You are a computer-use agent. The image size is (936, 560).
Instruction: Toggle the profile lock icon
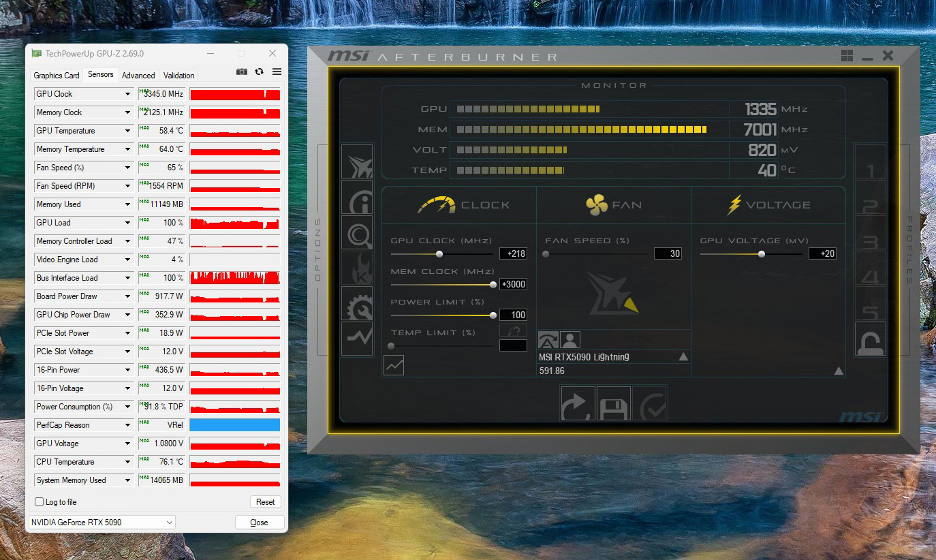(871, 339)
